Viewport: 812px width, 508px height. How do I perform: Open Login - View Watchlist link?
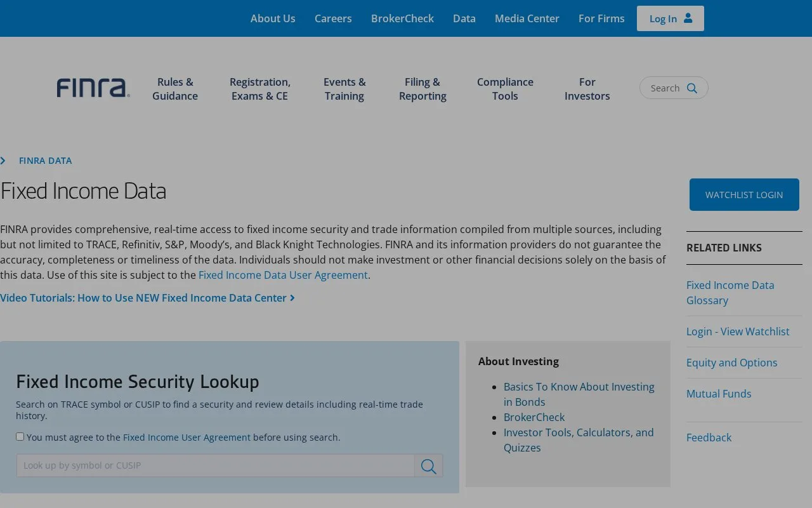[738, 331]
